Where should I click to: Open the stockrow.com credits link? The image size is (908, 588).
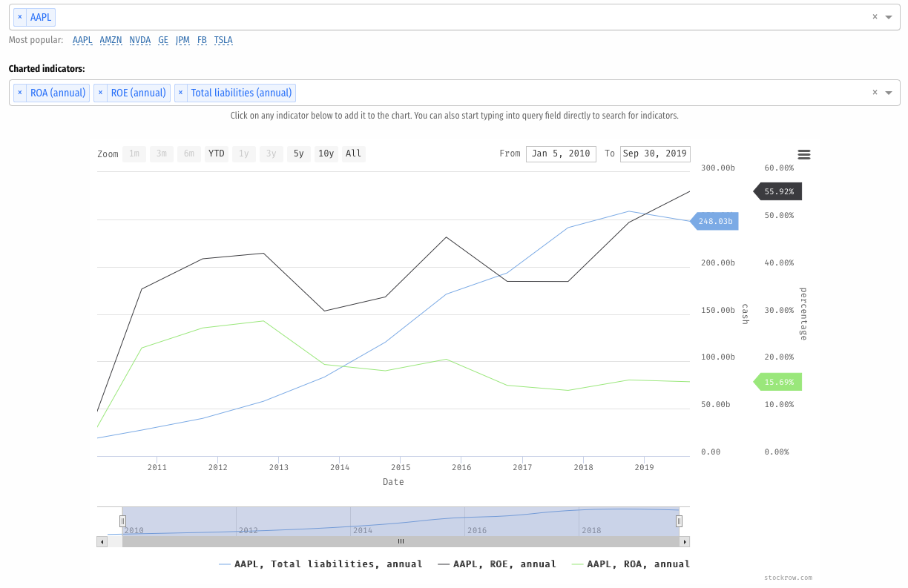coord(788,578)
